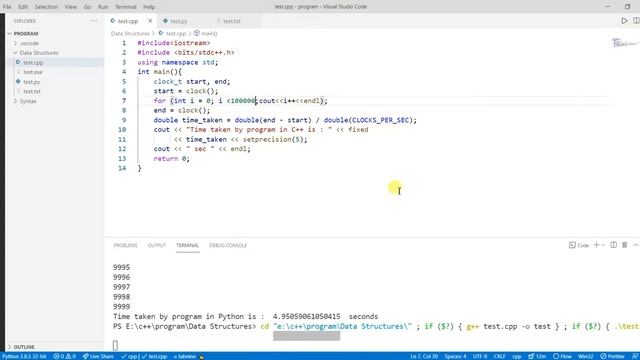
Task: Change the UTF-8 file encoding
Action: coord(480,356)
